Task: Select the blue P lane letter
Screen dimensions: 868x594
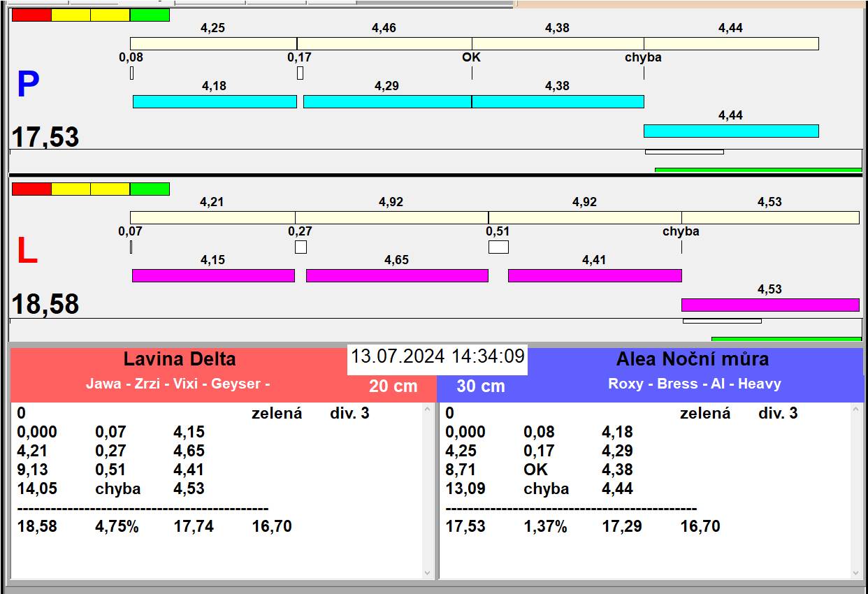Action: [x=28, y=85]
